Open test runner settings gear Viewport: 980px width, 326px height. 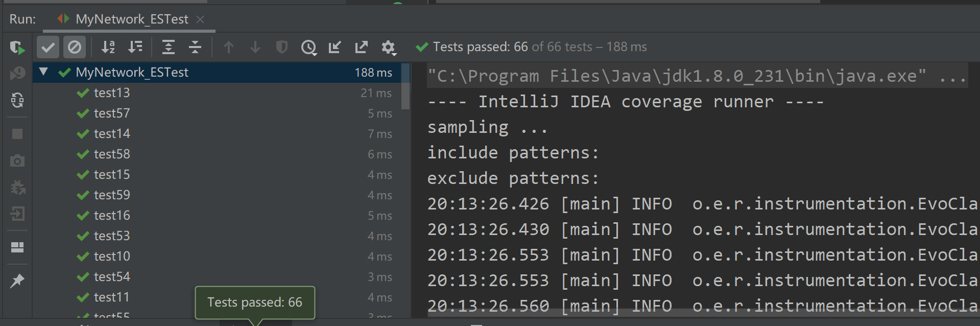pyautogui.click(x=389, y=48)
